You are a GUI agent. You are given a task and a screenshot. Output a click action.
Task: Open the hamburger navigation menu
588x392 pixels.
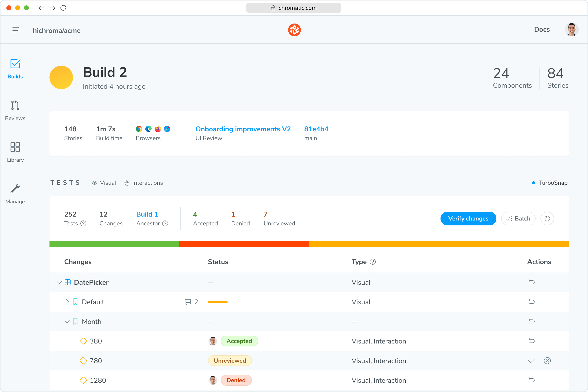15,30
